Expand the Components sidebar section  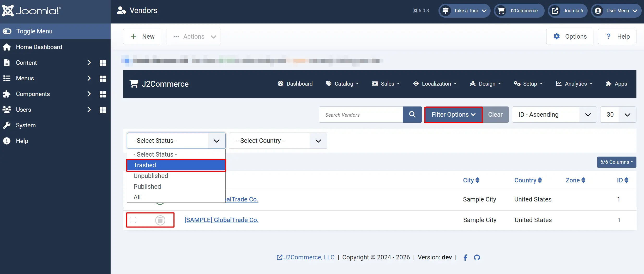(x=89, y=94)
